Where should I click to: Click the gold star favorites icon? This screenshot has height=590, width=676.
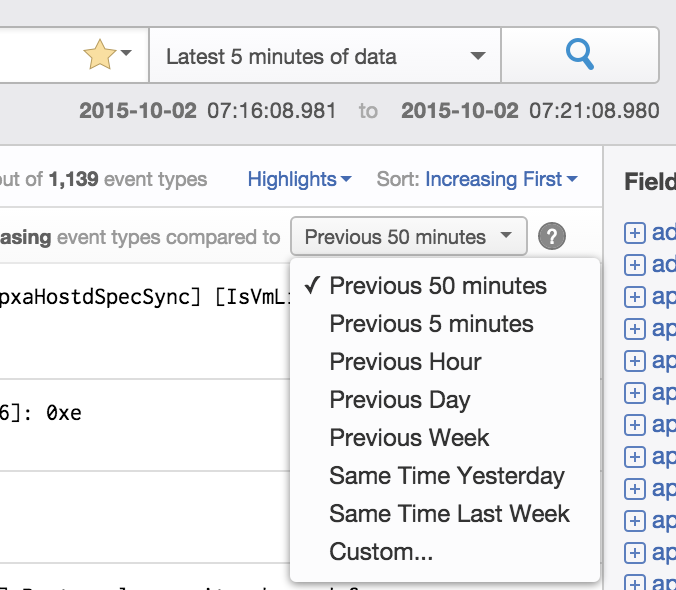point(100,56)
